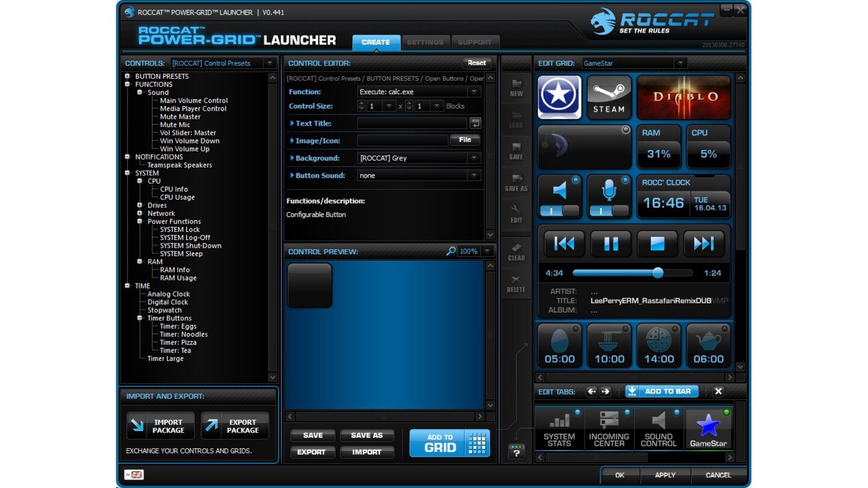Screen dimensions: 868x488
Task: Click IMPORT PACKAGE button
Action: click(161, 426)
